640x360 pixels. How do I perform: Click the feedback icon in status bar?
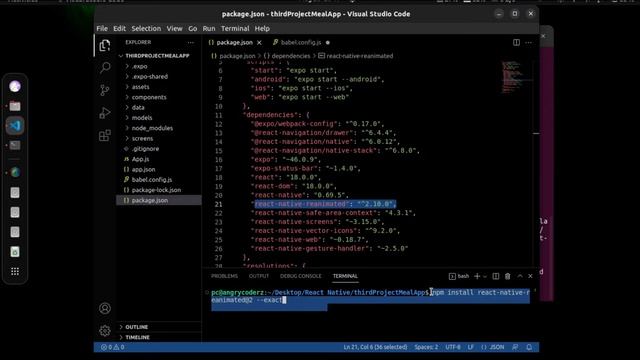coord(515,347)
